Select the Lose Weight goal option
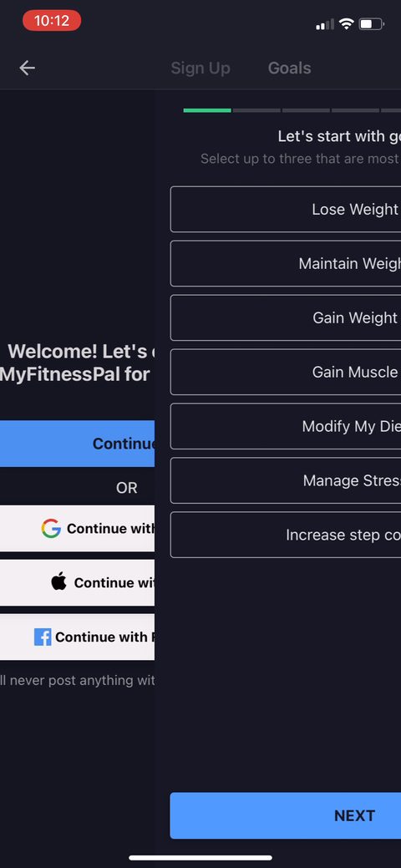 (x=286, y=209)
